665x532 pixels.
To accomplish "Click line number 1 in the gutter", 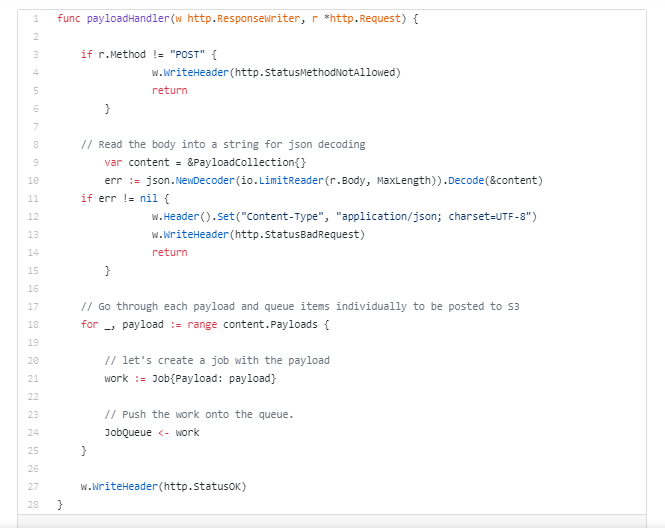I will coord(35,19).
